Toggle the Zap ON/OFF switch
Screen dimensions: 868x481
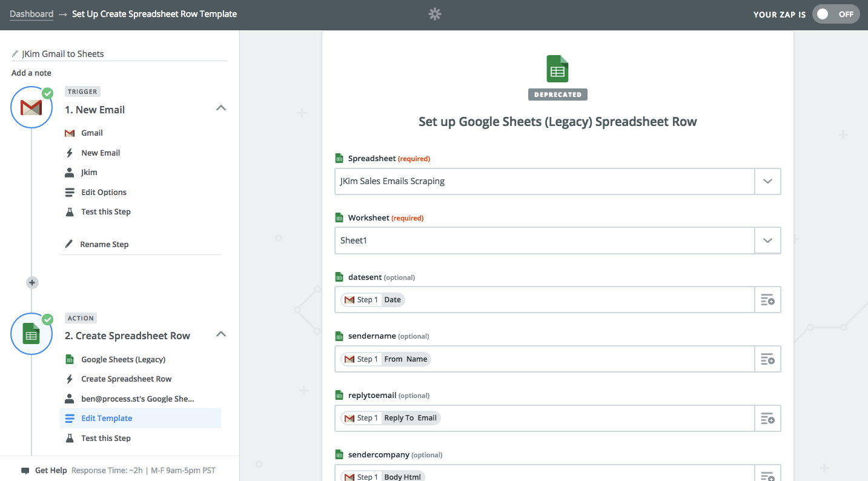click(x=835, y=15)
